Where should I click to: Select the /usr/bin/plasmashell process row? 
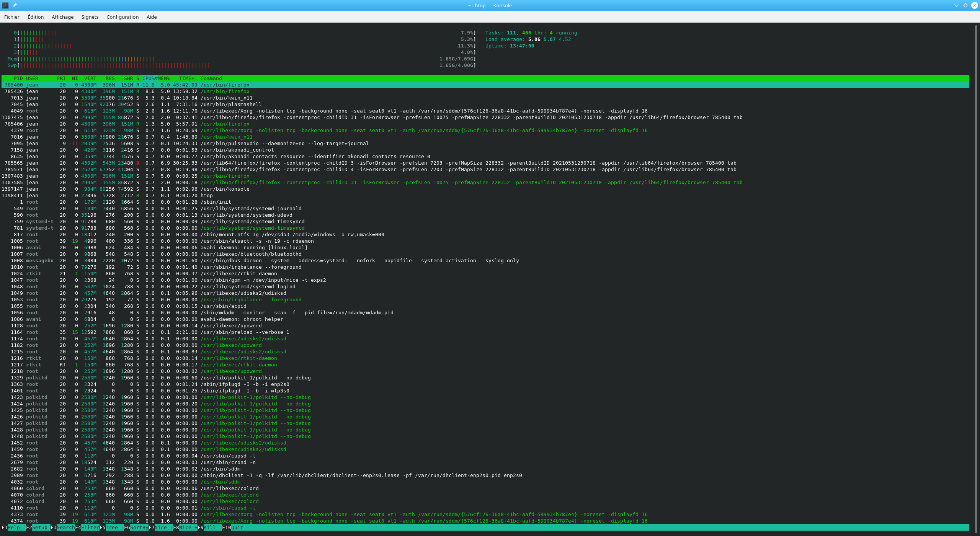point(485,105)
